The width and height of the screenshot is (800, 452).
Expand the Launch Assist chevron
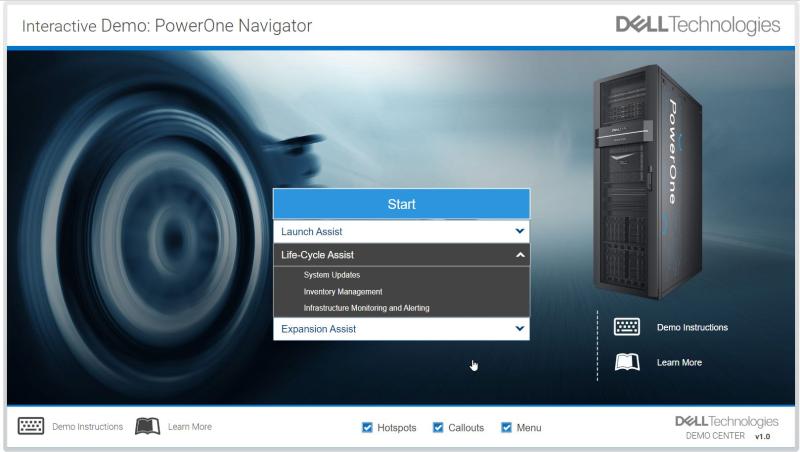coord(519,231)
